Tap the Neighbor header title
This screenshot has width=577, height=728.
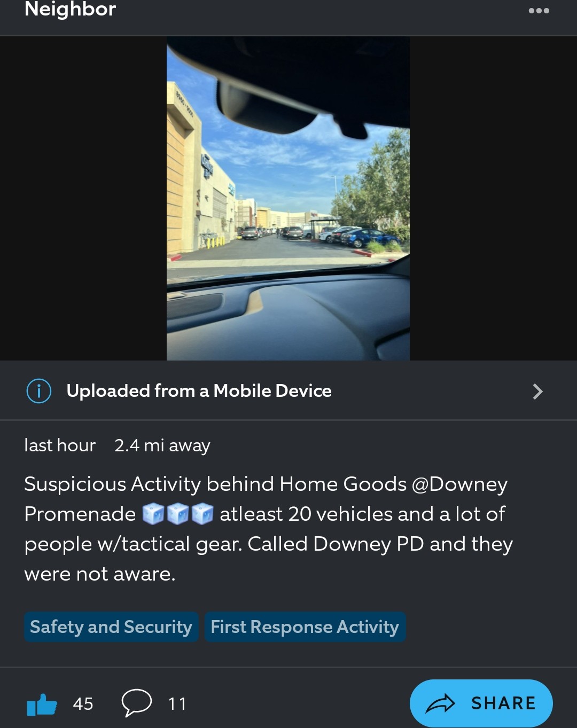[70, 9]
